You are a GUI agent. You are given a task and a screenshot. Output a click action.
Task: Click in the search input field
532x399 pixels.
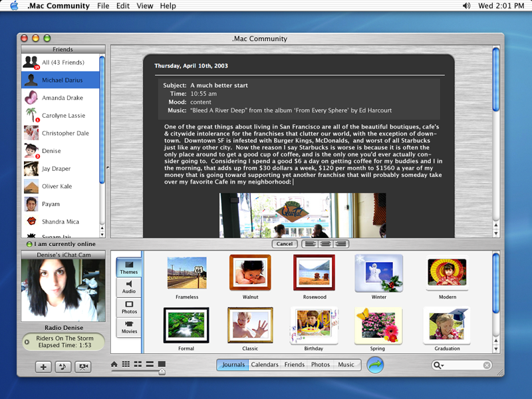point(464,365)
